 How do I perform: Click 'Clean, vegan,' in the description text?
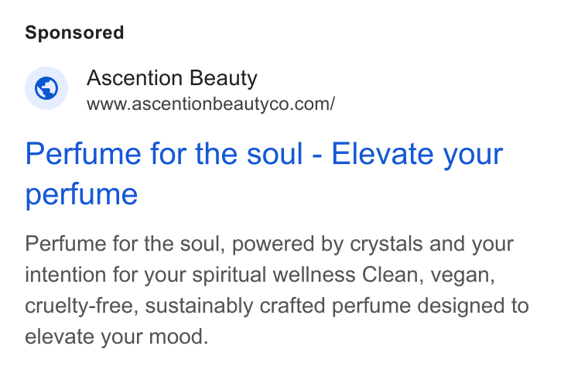tap(429, 275)
